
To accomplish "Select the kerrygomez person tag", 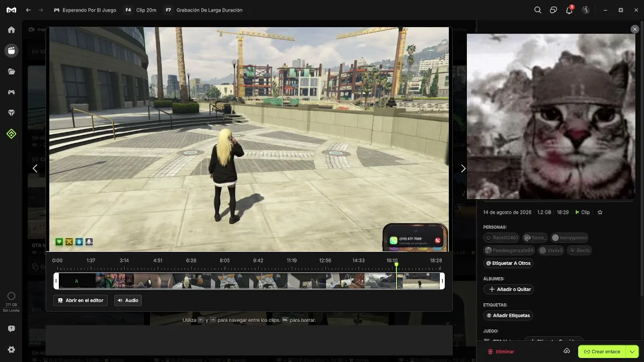I will [x=570, y=237].
